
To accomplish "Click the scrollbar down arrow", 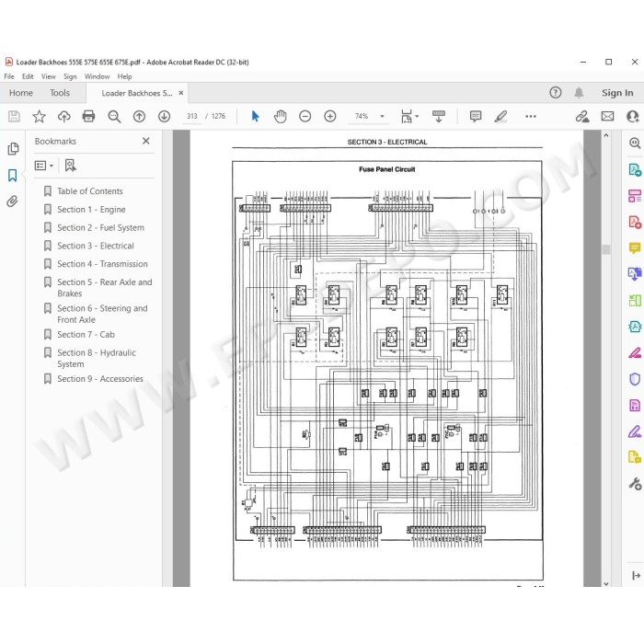I will [x=606, y=583].
